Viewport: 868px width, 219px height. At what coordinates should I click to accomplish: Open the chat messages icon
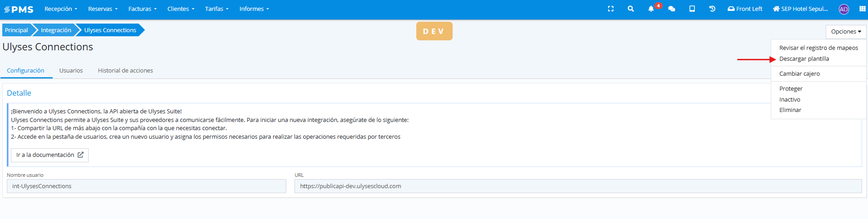point(671,9)
